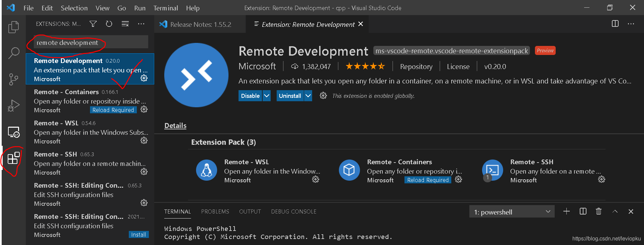644x245 pixels.
Task: Open the Go menu
Action: click(x=122, y=8)
